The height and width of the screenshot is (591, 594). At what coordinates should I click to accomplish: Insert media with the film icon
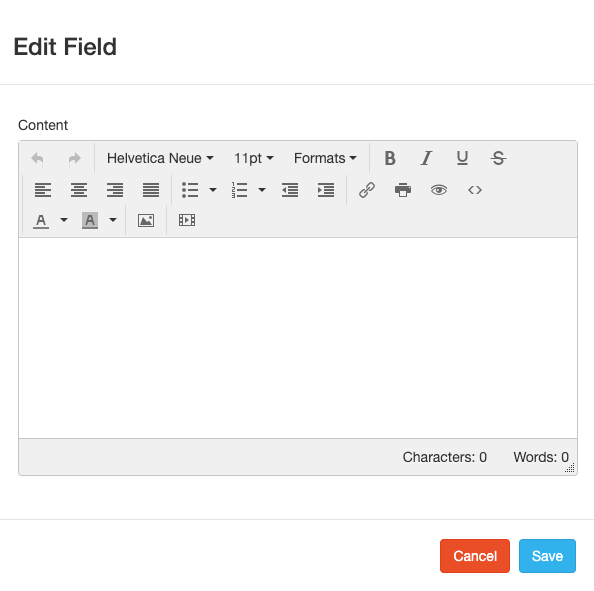pos(187,220)
